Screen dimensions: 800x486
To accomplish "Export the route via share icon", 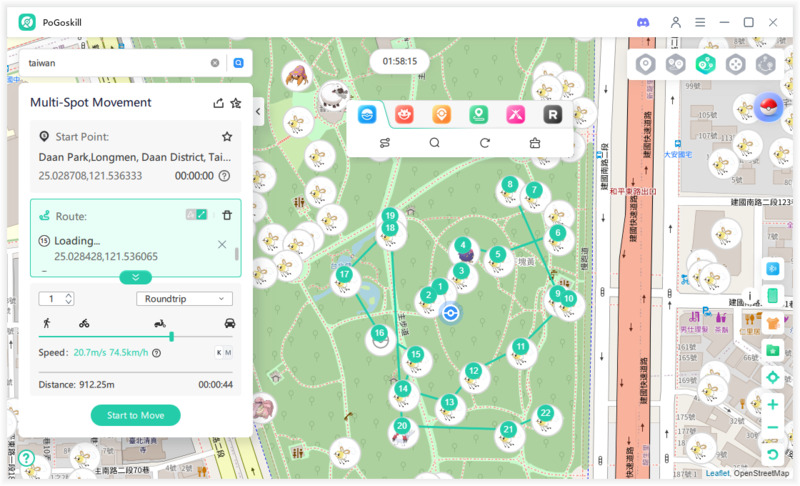I will point(218,103).
